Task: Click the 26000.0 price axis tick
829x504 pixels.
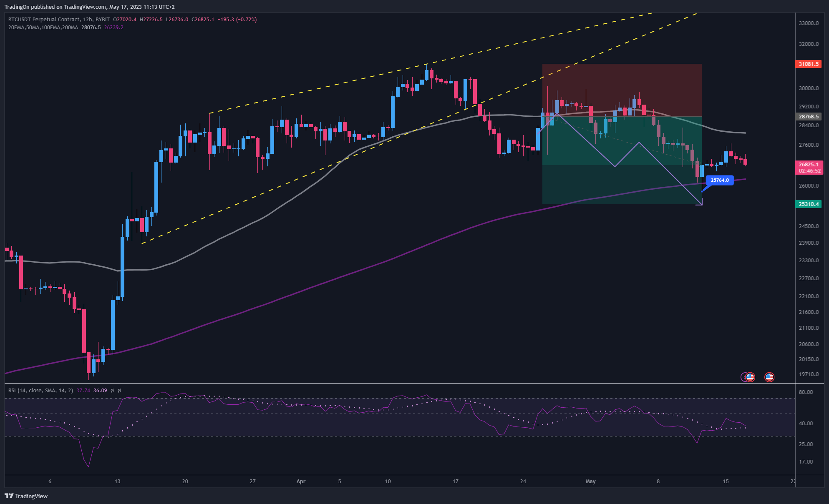Action: pyautogui.click(x=809, y=186)
